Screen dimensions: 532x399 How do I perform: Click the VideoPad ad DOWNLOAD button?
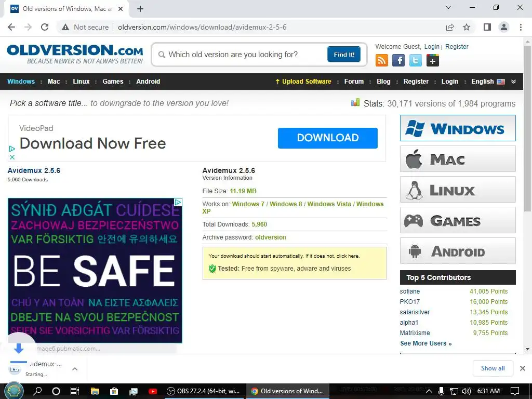(327, 138)
